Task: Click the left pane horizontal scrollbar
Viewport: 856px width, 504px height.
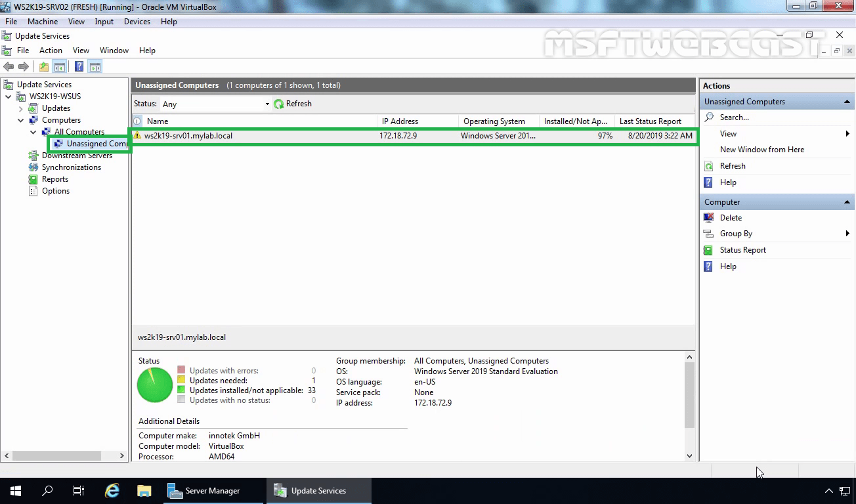Action: point(64,455)
